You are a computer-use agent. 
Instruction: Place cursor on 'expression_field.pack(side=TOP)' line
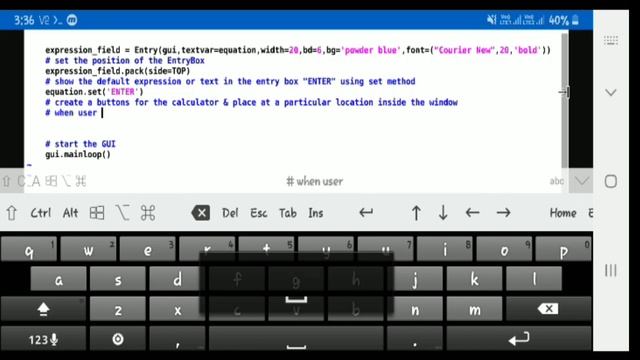(x=118, y=71)
